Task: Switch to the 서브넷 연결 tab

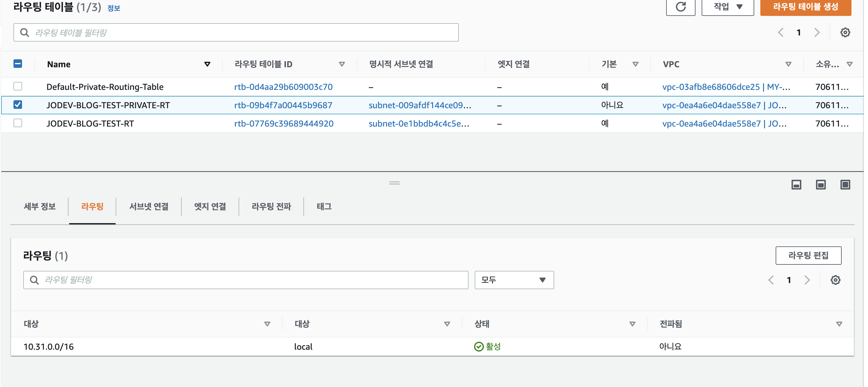Action: pos(149,206)
